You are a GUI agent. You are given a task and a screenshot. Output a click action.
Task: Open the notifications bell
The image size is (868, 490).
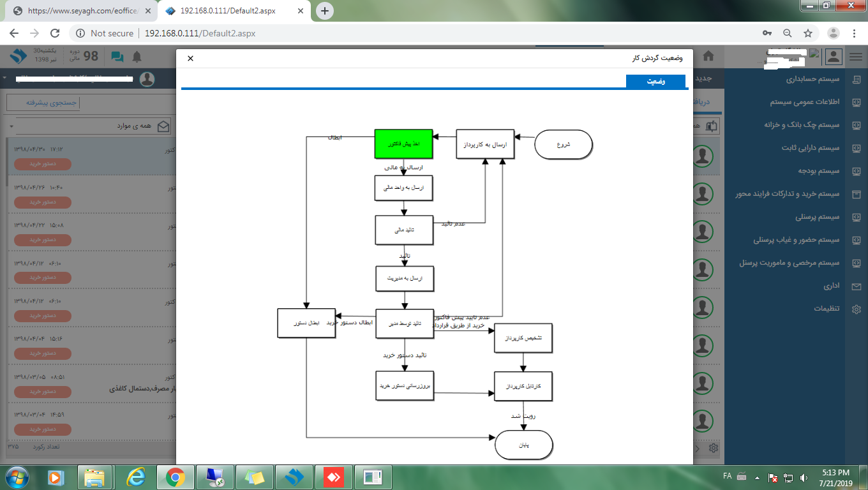137,57
